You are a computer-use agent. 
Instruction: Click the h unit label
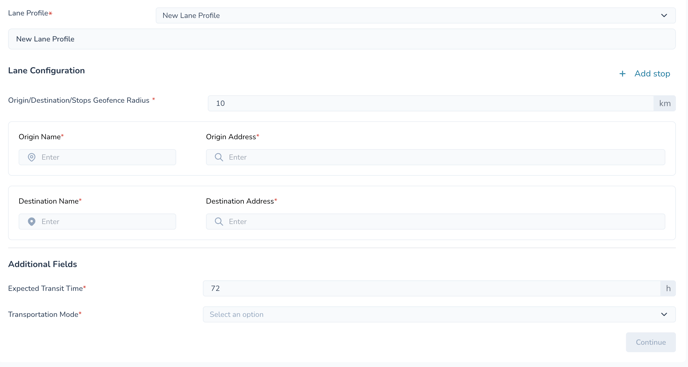668,288
